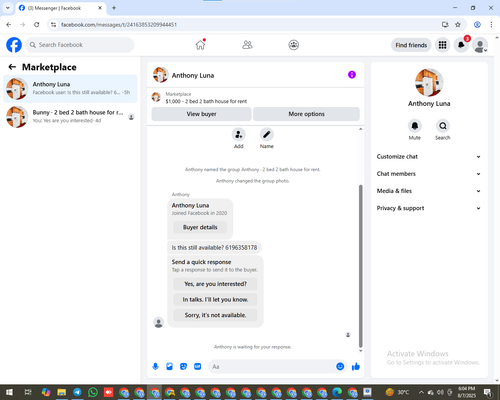Open Telegram from taskbar
The height and width of the screenshot is (400, 500).
(x=77, y=392)
